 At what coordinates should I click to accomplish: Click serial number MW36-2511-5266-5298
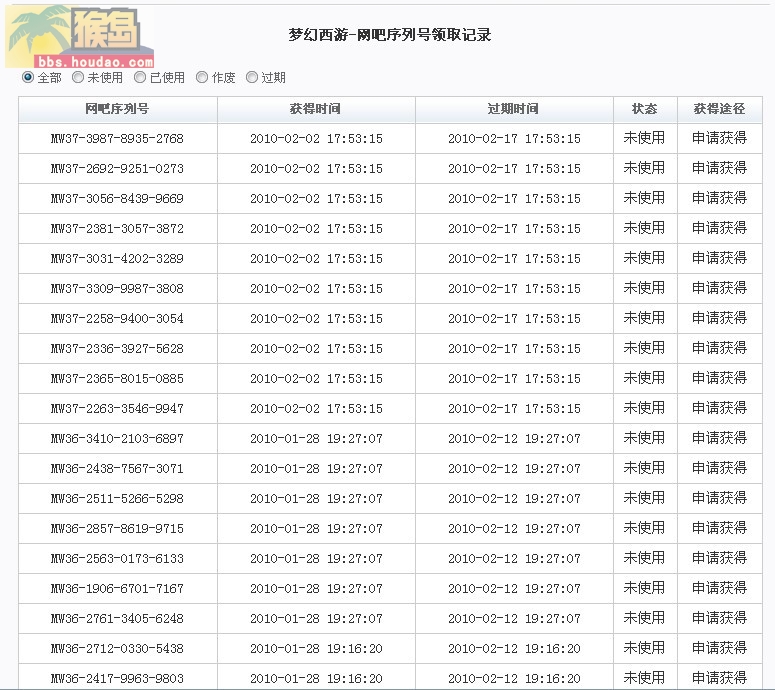click(117, 498)
